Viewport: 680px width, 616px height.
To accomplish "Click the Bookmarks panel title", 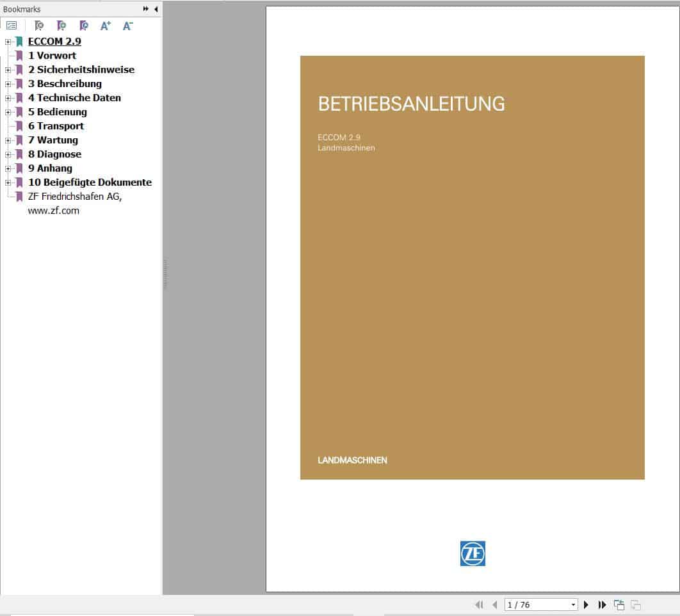I will 22,9.
